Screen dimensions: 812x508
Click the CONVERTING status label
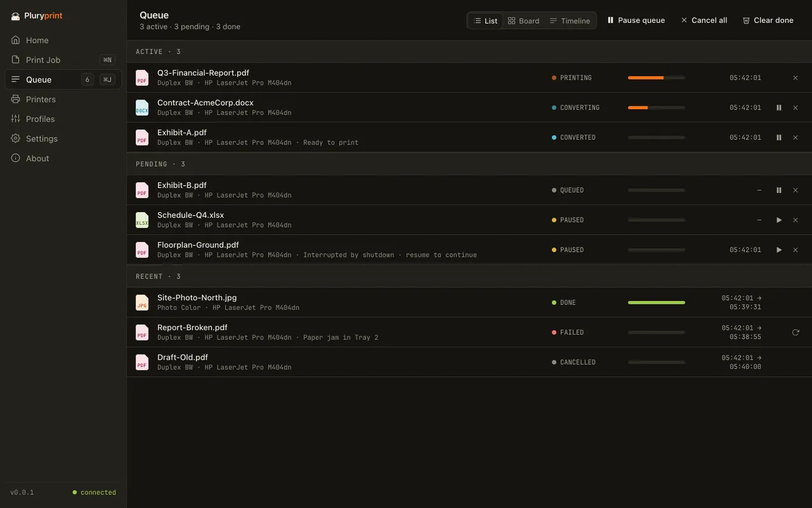pyautogui.click(x=580, y=107)
